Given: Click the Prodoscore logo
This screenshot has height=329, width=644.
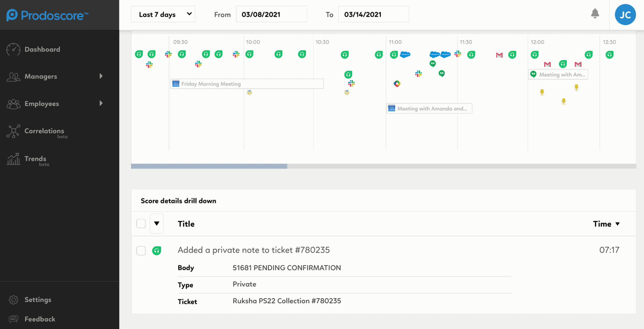Looking at the screenshot, I should [x=47, y=15].
